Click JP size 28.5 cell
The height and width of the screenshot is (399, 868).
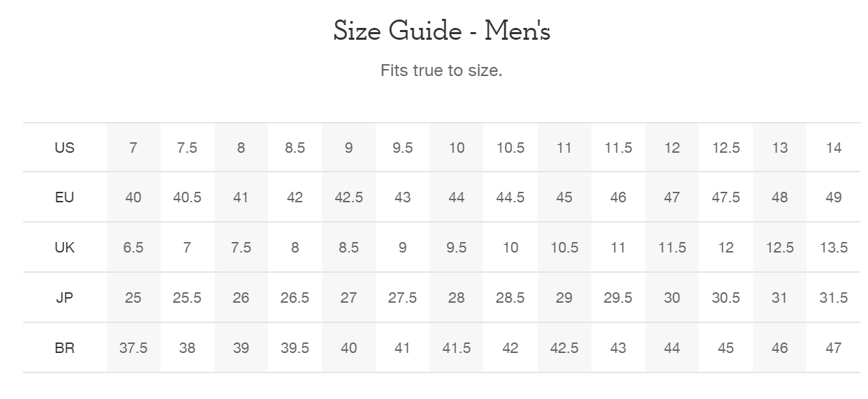[510, 298]
